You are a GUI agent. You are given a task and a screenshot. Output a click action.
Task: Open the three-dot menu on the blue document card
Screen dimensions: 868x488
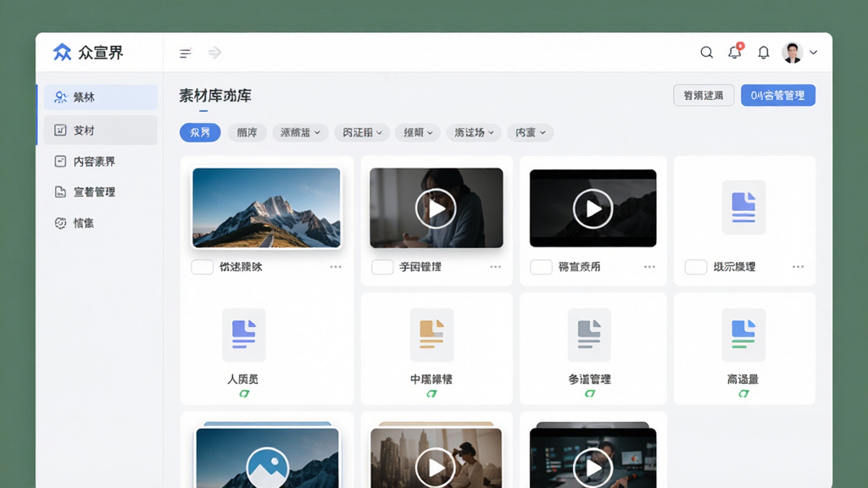click(x=798, y=267)
